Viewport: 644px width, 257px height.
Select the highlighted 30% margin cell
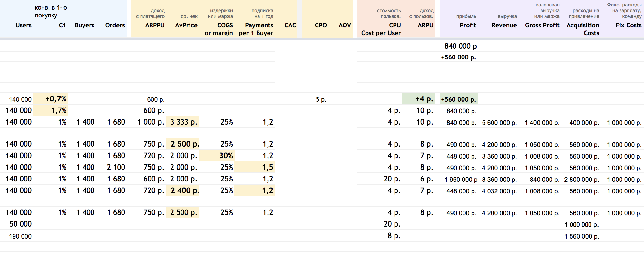[x=217, y=156]
